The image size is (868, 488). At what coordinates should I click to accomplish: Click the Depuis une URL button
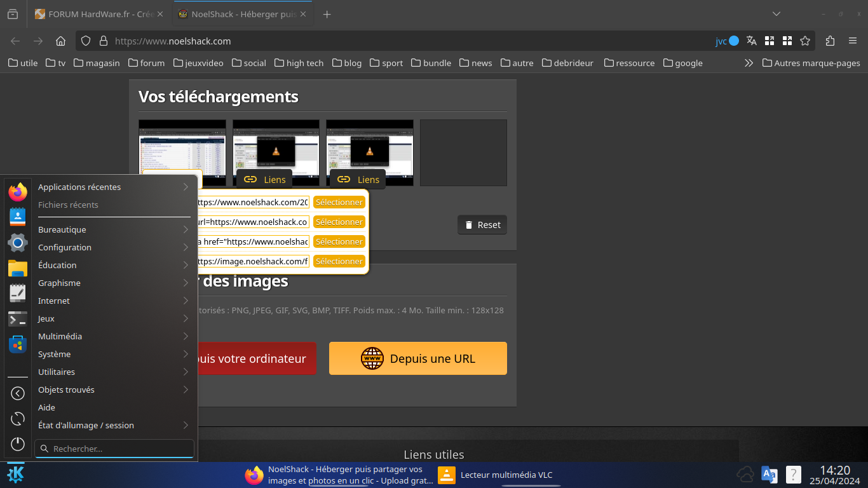point(417,358)
